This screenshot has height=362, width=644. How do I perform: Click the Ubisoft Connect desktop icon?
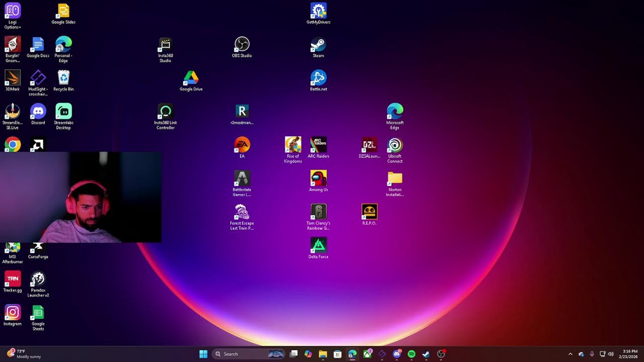click(395, 150)
